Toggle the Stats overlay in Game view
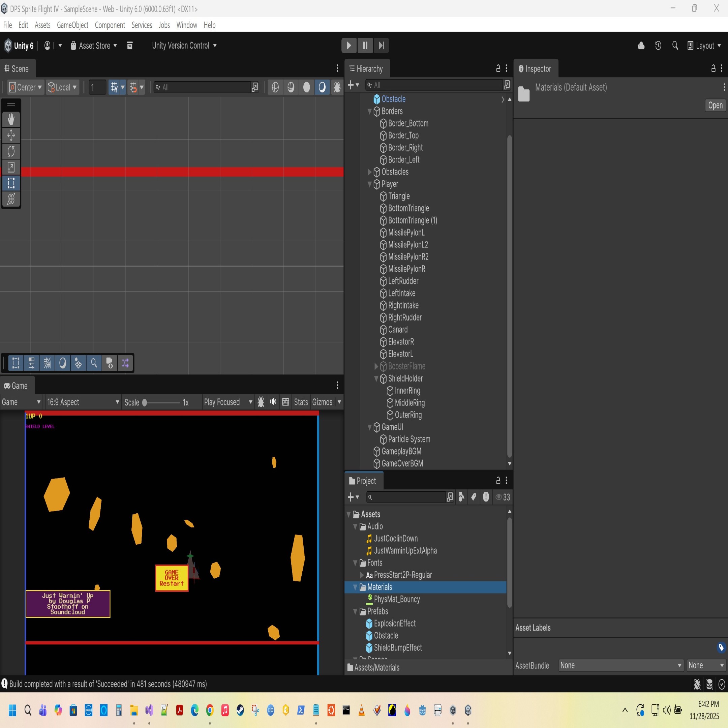The height and width of the screenshot is (728, 728). [x=301, y=402]
